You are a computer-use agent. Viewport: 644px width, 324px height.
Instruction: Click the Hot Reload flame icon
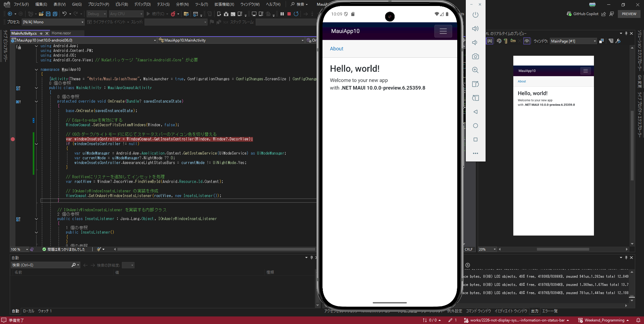pos(173,14)
